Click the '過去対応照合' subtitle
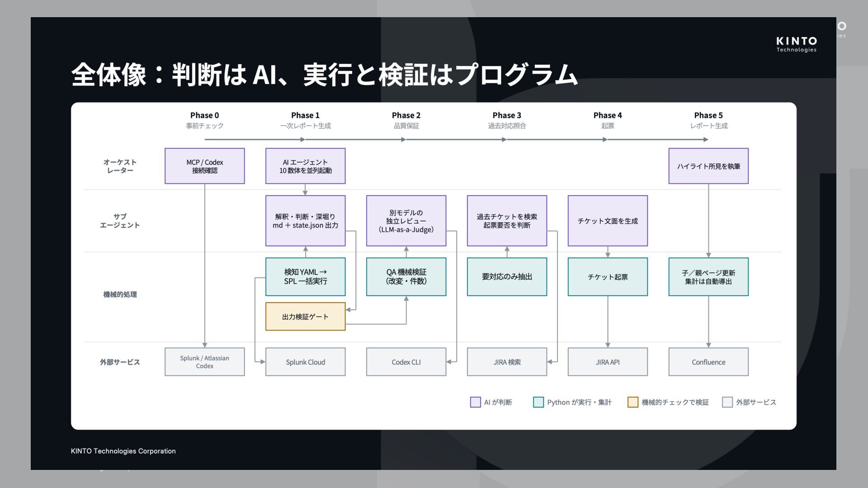 coord(507,126)
